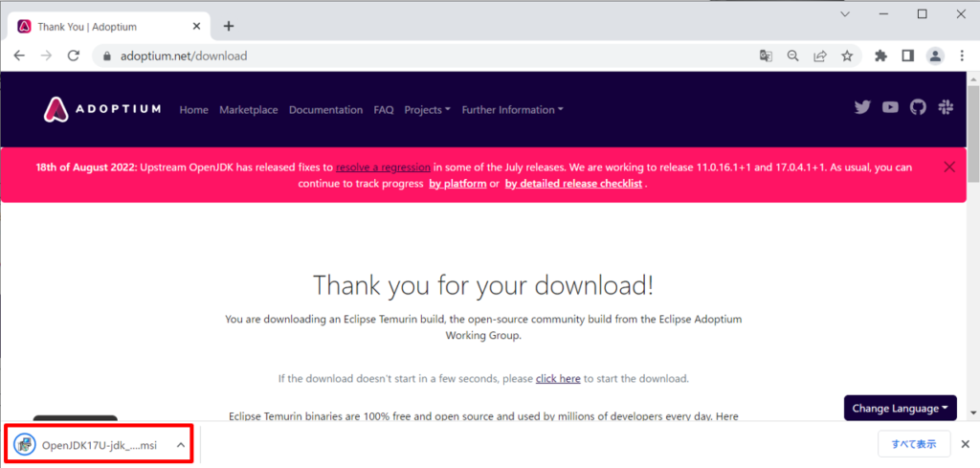Expand the Further Information dropdown
Screen dimensions: 980x468
click(x=513, y=109)
